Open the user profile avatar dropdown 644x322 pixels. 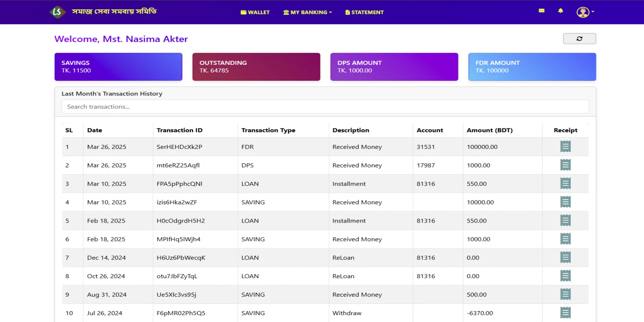pyautogui.click(x=585, y=12)
